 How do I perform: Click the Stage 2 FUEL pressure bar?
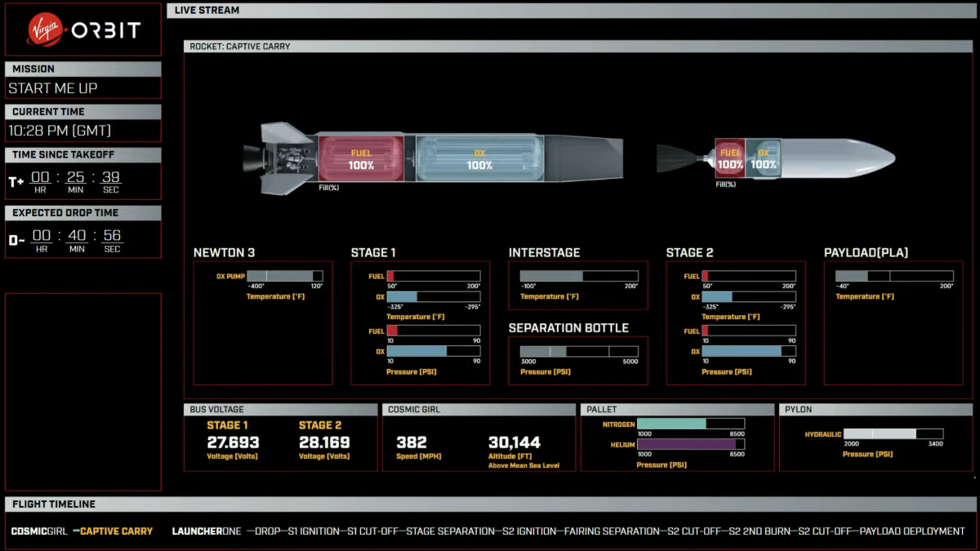click(x=749, y=331)
